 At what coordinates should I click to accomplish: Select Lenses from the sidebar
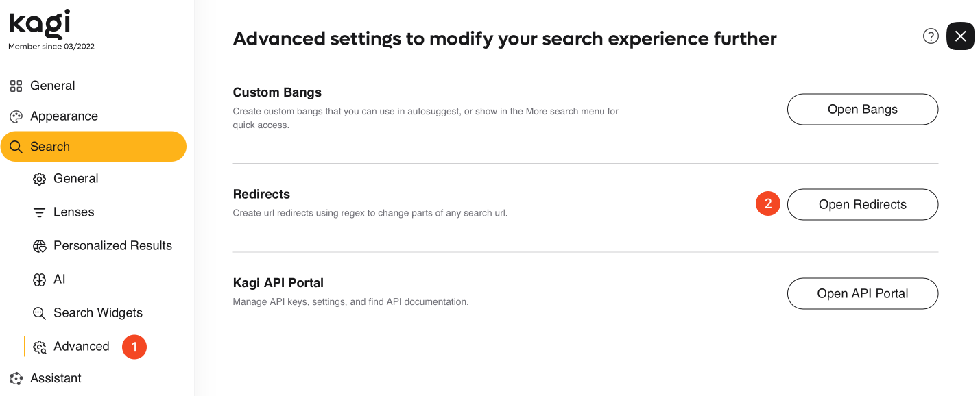73,212
